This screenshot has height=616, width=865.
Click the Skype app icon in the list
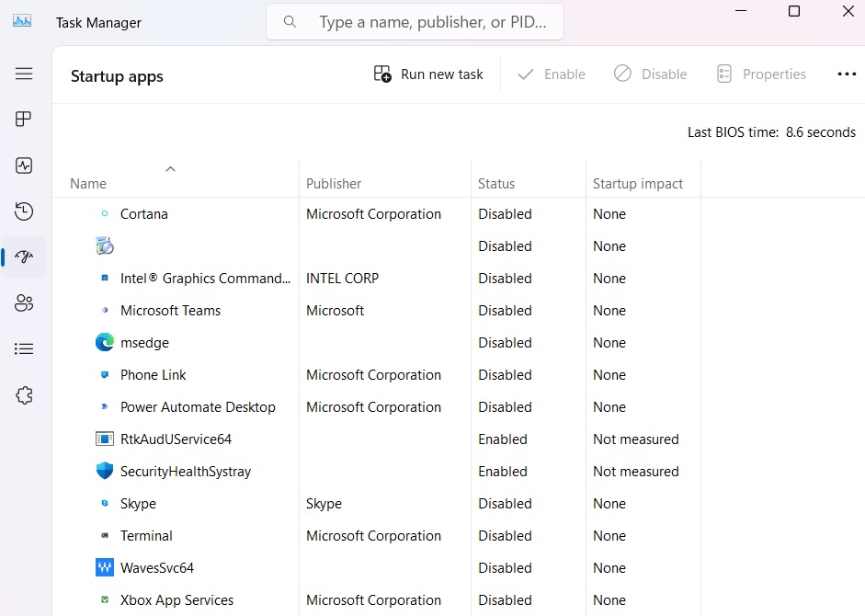104,503
